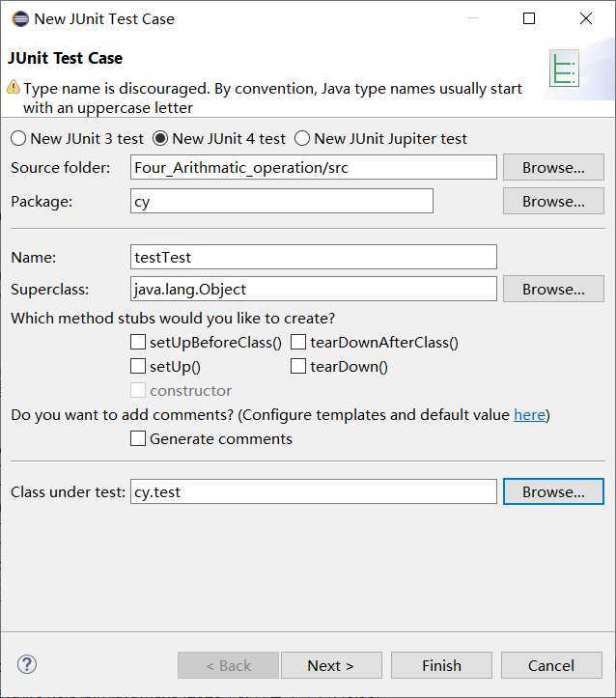The image size is (616, 698).
Task: Maximize the New JUnit Test Case window
Action: pyautogui.click(x=529, y=18)
